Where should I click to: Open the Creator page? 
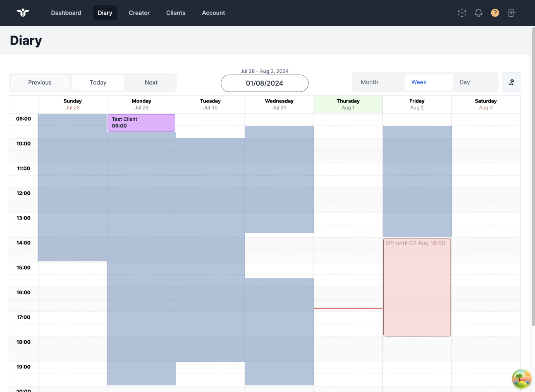139,13
